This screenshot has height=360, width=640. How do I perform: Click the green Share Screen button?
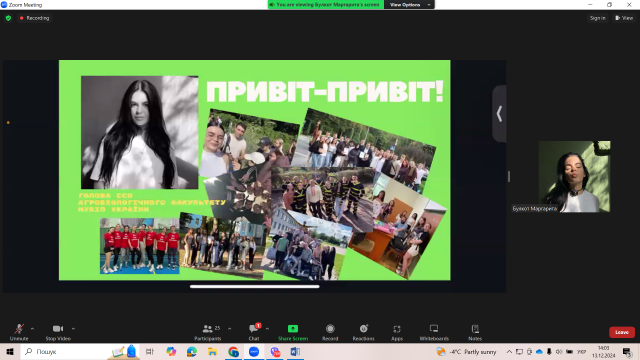(293, 332)
